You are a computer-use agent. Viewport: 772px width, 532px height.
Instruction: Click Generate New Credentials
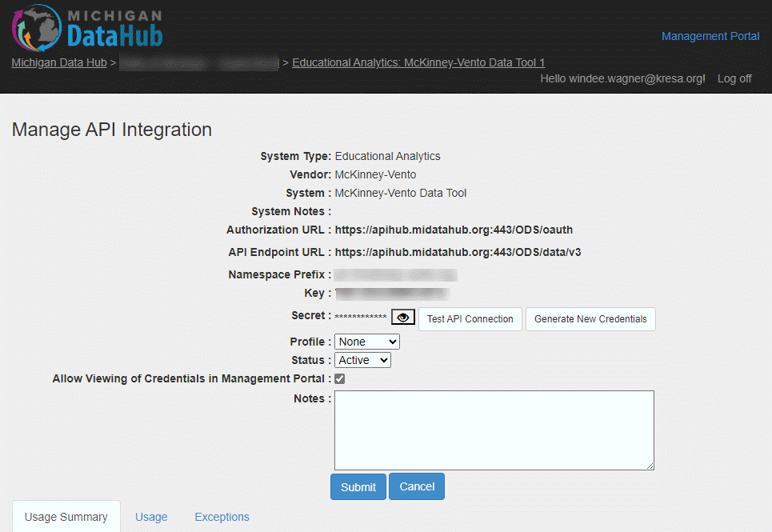590,318
